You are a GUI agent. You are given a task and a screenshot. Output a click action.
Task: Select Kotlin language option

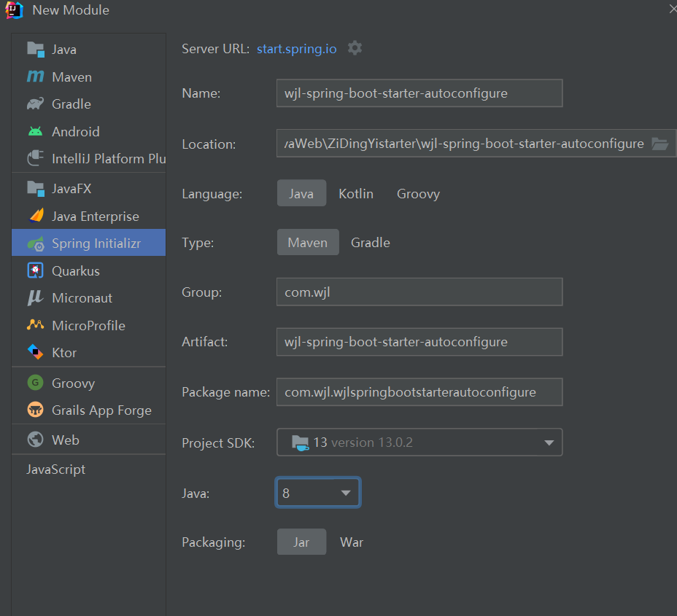(x=356, y=194)
